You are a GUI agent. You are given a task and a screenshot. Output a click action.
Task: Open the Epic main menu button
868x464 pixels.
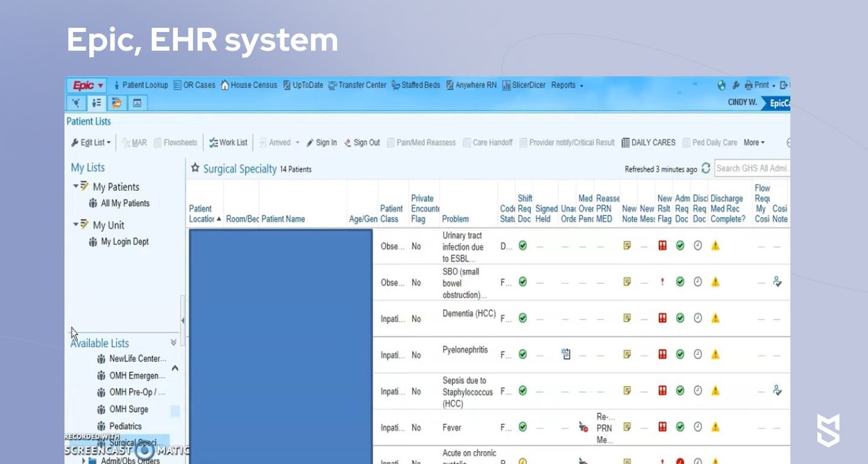point(88,85)
